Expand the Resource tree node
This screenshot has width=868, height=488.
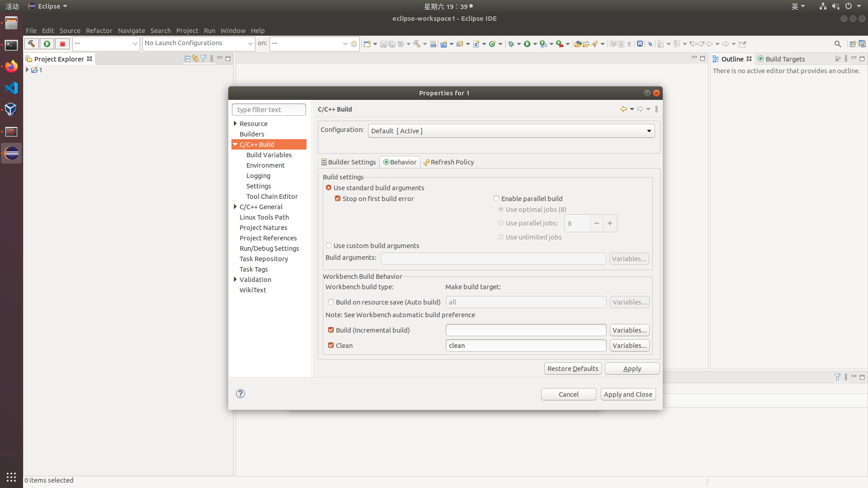235,123
